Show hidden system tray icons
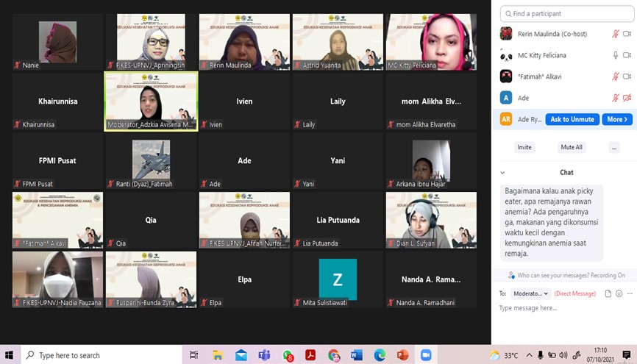 [527, 355]
